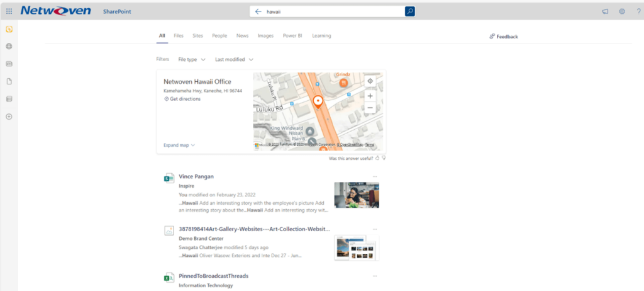
Task: Click 'Swagata Chatterjee modified 5 days ago' text
Action: 224,248
